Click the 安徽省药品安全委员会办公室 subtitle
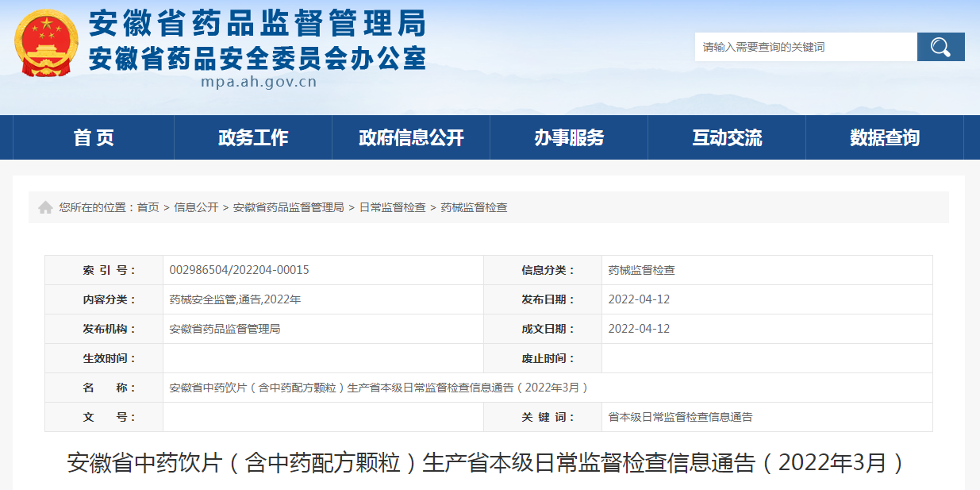 tap(257, 58)
